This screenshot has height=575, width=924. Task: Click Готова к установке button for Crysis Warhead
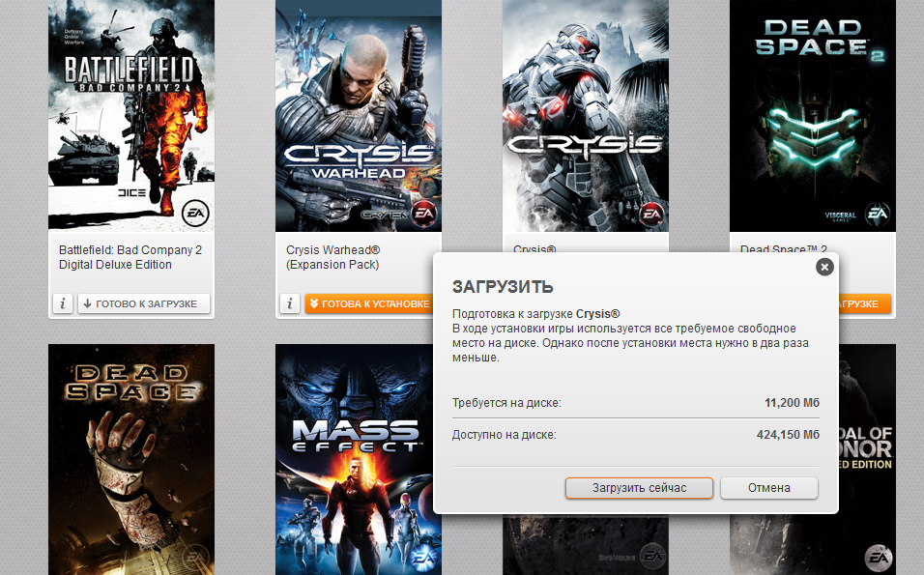[x=369, y=303]
